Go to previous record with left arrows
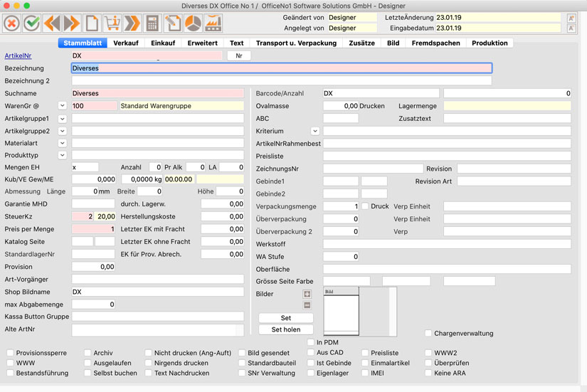 [52, 23]
